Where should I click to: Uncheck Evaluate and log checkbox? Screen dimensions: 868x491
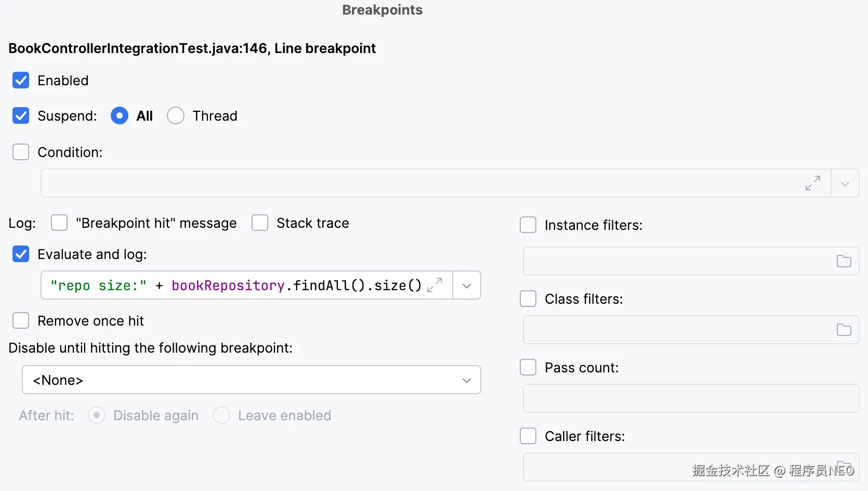[21, 254]
